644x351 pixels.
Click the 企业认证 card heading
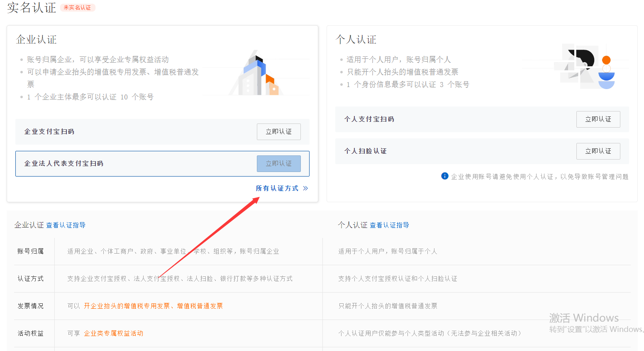36,40
